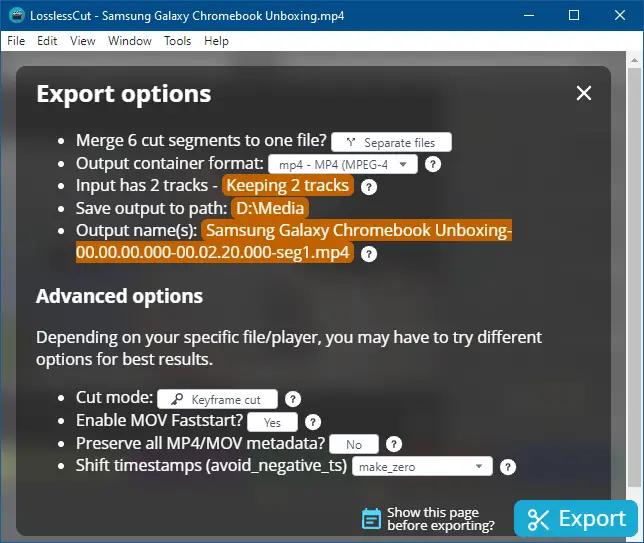
Task: Toggle Enable MOV Faststart Yes button
Action: (272, 422)
